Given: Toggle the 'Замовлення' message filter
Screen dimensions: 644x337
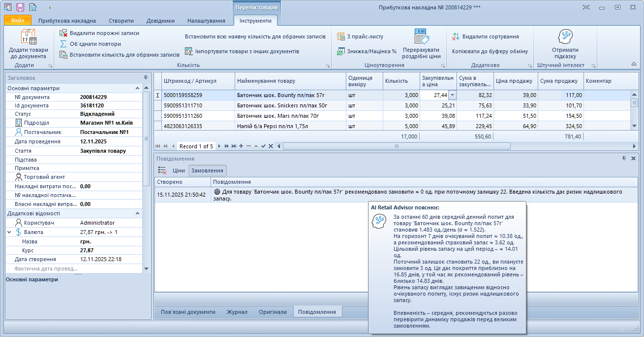Looking at the screenshot, I should click(207, 170).
